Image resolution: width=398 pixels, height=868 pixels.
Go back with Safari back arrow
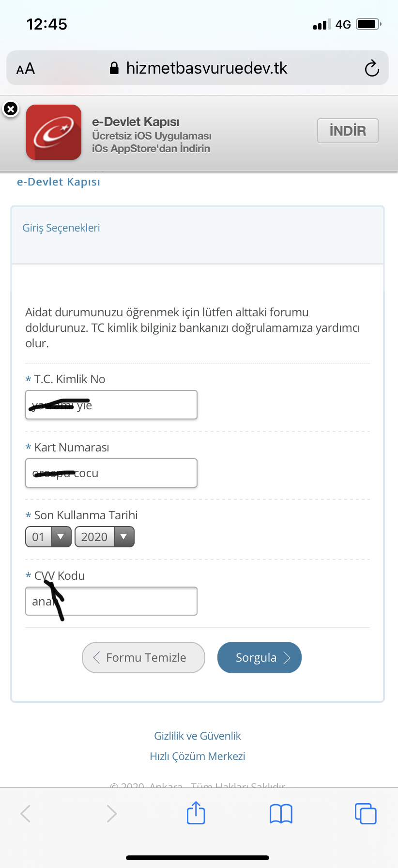point(26,814)
